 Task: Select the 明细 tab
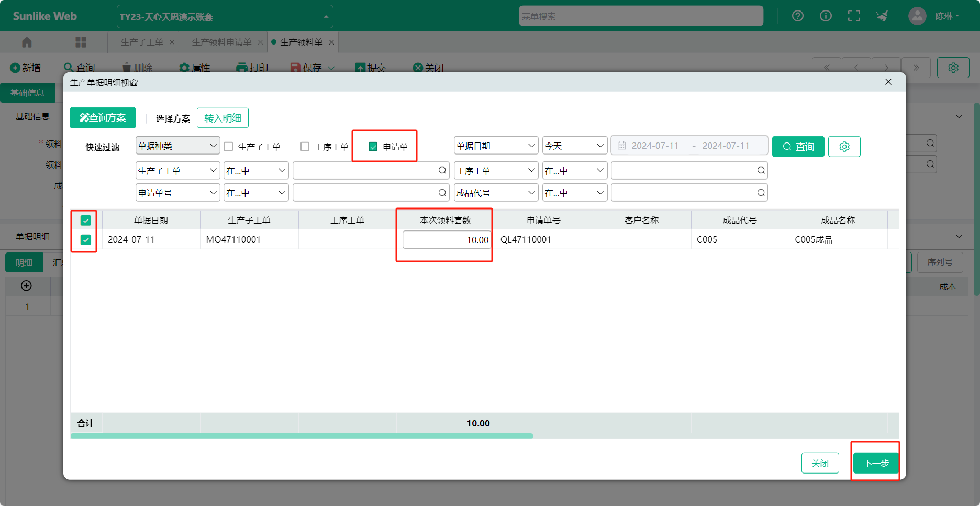click(x=24, y=262)
